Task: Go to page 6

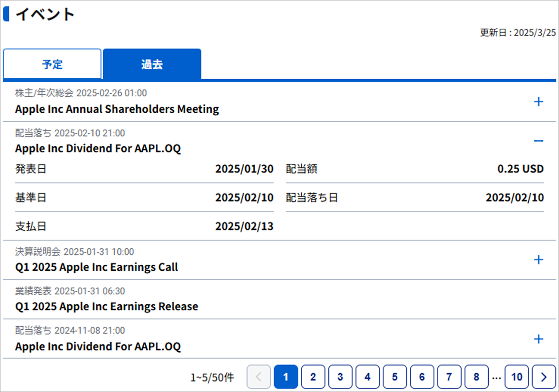Action: point(422,377)
